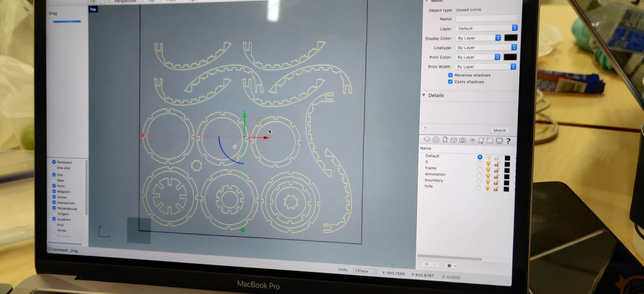
Task: Toggle the Casts shadows checkbox
Action: click(450, 81)
